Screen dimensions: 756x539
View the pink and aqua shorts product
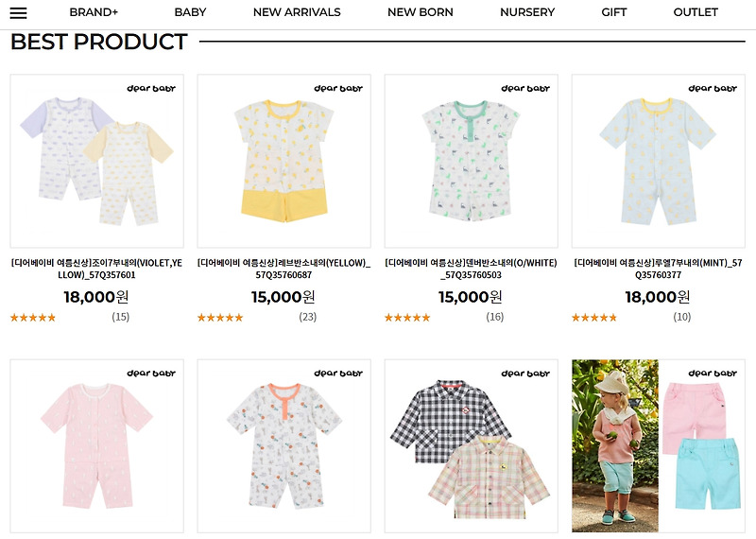(x=658, y=446)
